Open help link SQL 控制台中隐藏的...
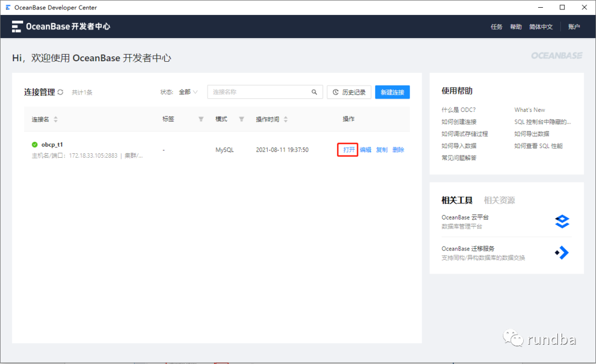 [x=542, y=122]
